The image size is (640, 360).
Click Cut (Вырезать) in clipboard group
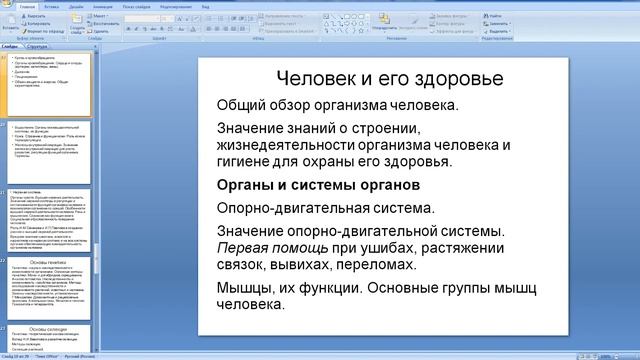pos(34,16)
